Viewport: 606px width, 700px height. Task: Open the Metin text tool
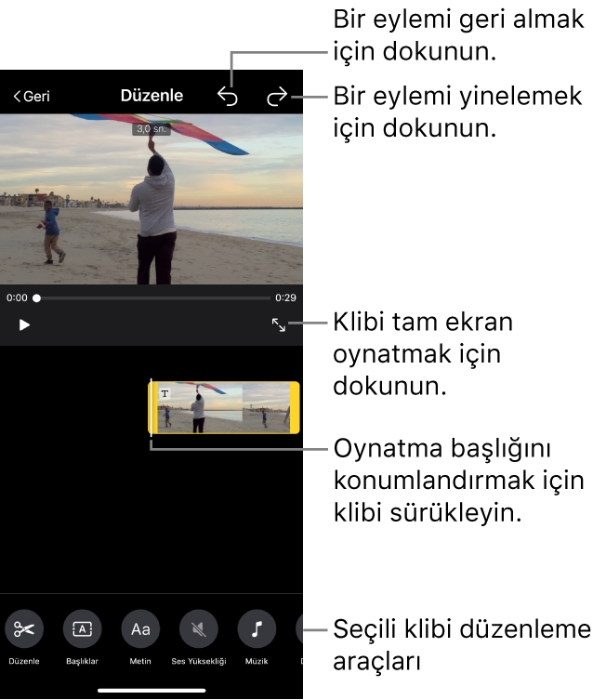pos(140,629)
